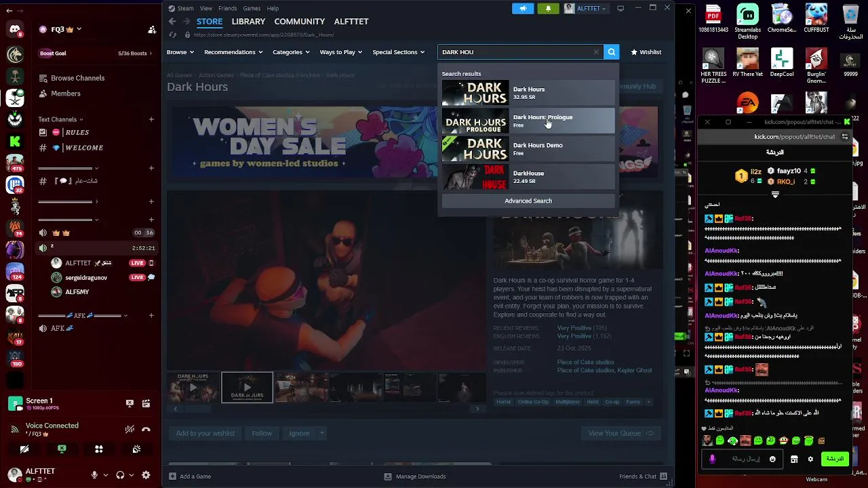Expand Discord microphone input options arrow
This screenshot has height=488, width=868.
coord(105,475)
